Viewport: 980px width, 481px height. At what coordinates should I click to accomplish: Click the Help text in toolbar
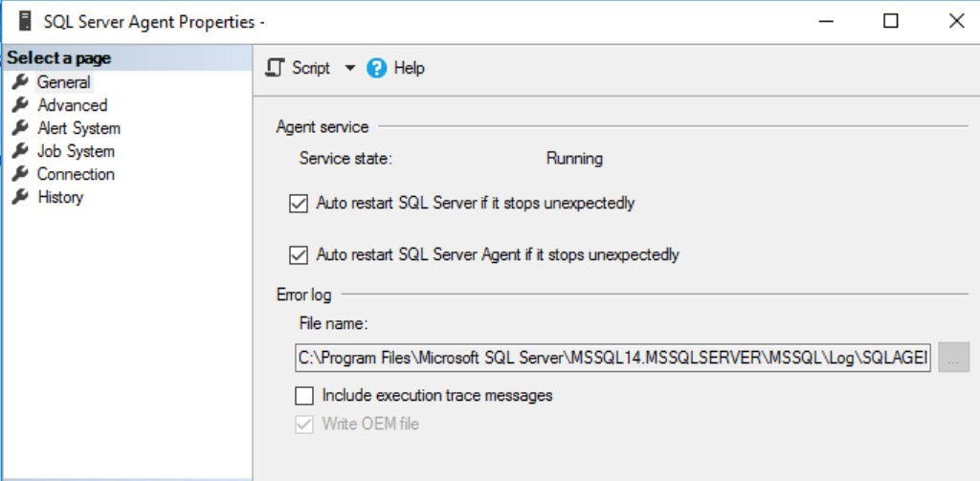[x=410, y=68]
